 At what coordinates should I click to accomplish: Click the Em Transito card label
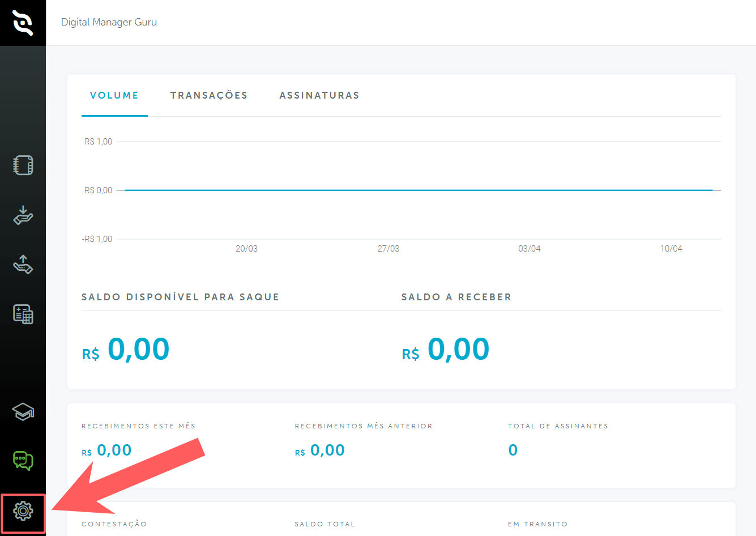tap(537, 524)
